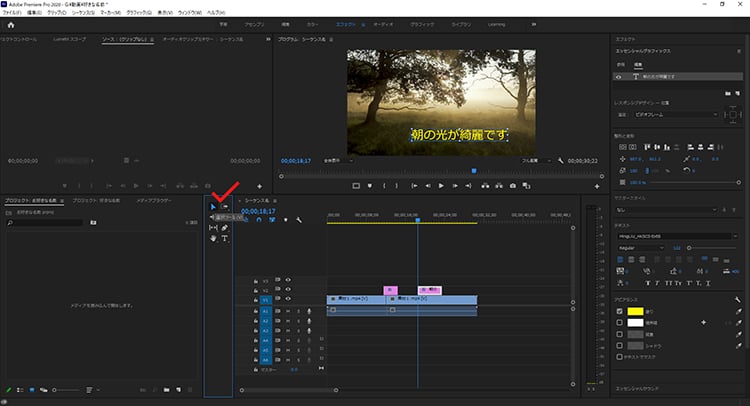Screen dimensions: 750x406
Task: Open source panel group overflow chevrons
Action: point(268,39)
